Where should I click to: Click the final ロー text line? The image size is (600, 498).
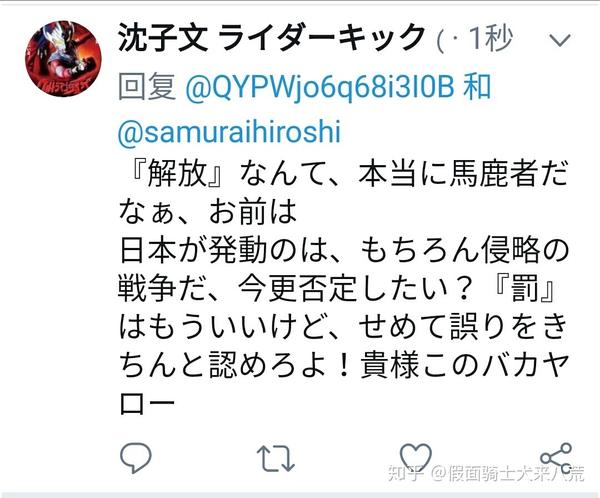pyautogui.click(x=147, y=404)
